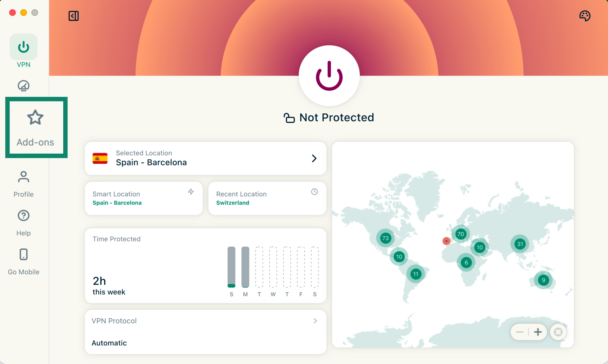This screenshot has height=364, width=608.
Task: Expand the Selected Location chevron
Action: click(x=314, y=158)
